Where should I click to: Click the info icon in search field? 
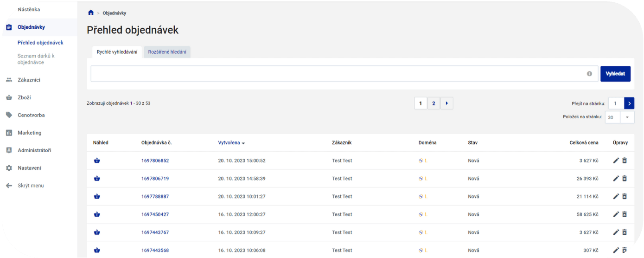point(589,74)
